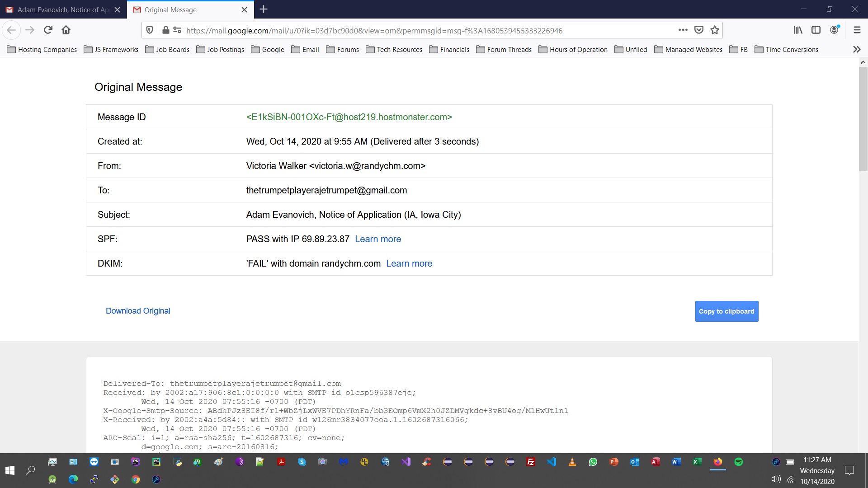Viewport: 868px width, 488px height.
Task: Open the sidebar panel icon
Action: pyautogui.click(x=816, y=30)
